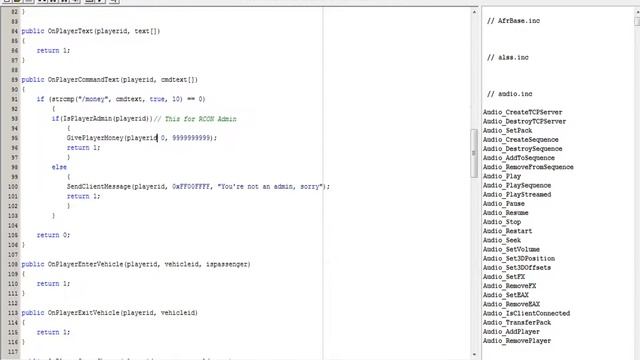Viewport: 640px width, 360px height.
Task: Click the OnPlayerCommandText function declaration
Action: (x=109, y=80)
